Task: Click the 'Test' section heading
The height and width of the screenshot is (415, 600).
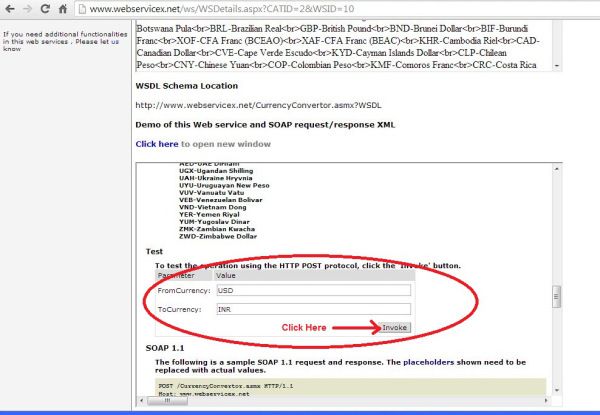Action: tap(154, 251)
